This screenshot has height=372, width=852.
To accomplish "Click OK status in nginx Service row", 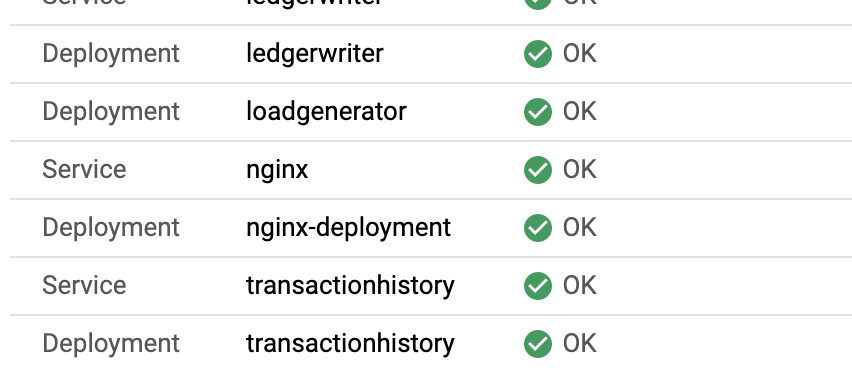I will pyautogui.click(x=579, y=169).
